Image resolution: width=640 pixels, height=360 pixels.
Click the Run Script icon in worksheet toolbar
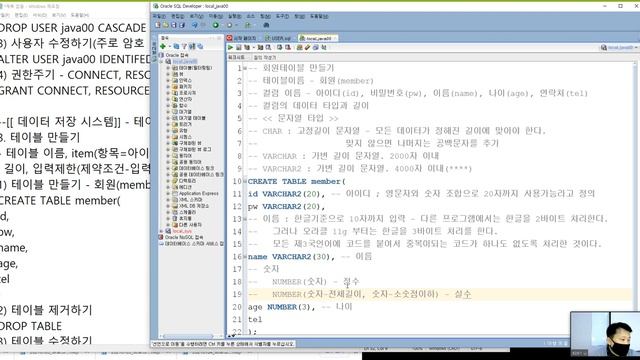[x=239, y=48]
